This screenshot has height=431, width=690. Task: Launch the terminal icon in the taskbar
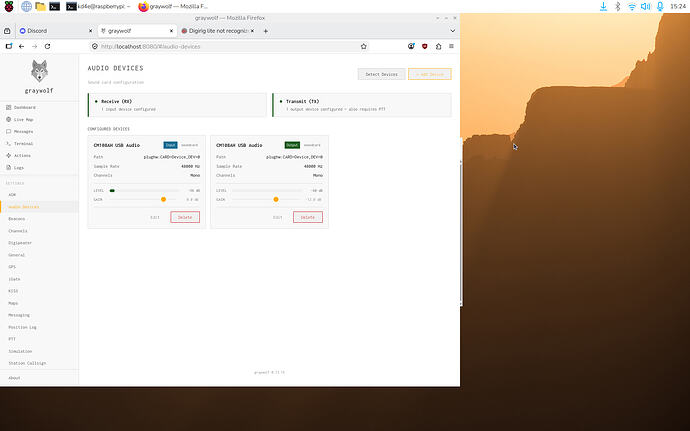(55, 6)
